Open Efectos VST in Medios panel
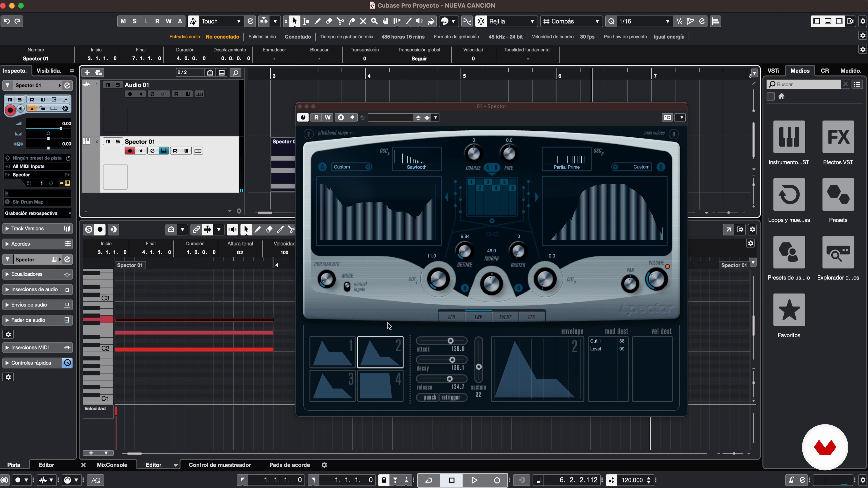Viewport: 868px width, 488px height. [x=838, y=137]
